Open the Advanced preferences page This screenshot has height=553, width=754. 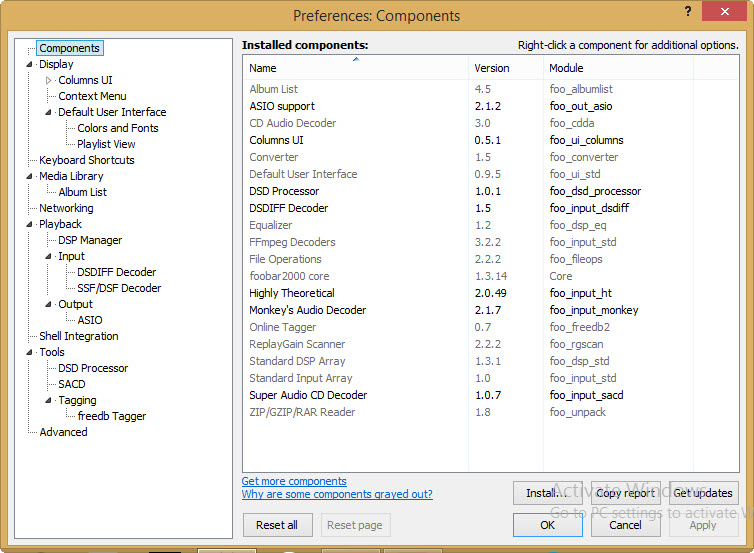click(x=63, y=432)
